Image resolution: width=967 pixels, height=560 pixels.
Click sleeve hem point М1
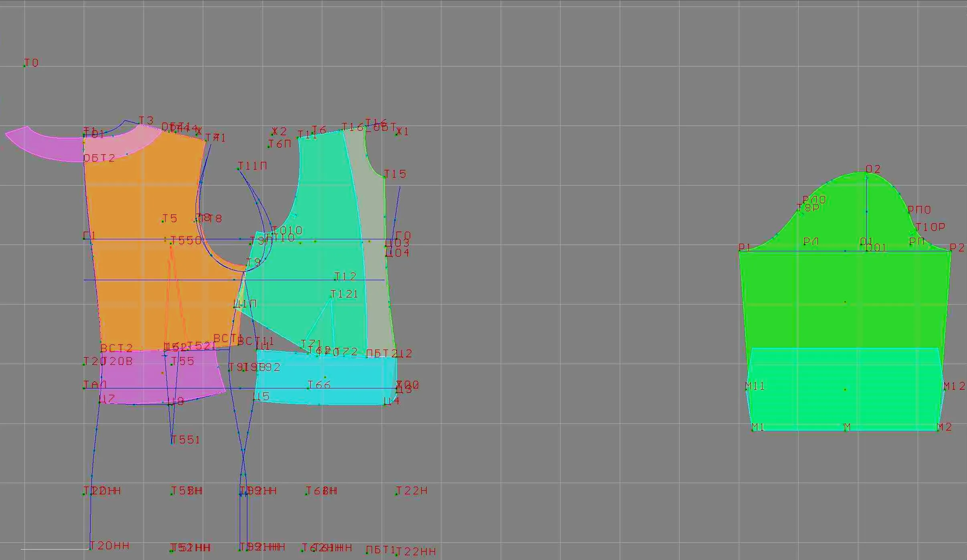tap(758, 427)
